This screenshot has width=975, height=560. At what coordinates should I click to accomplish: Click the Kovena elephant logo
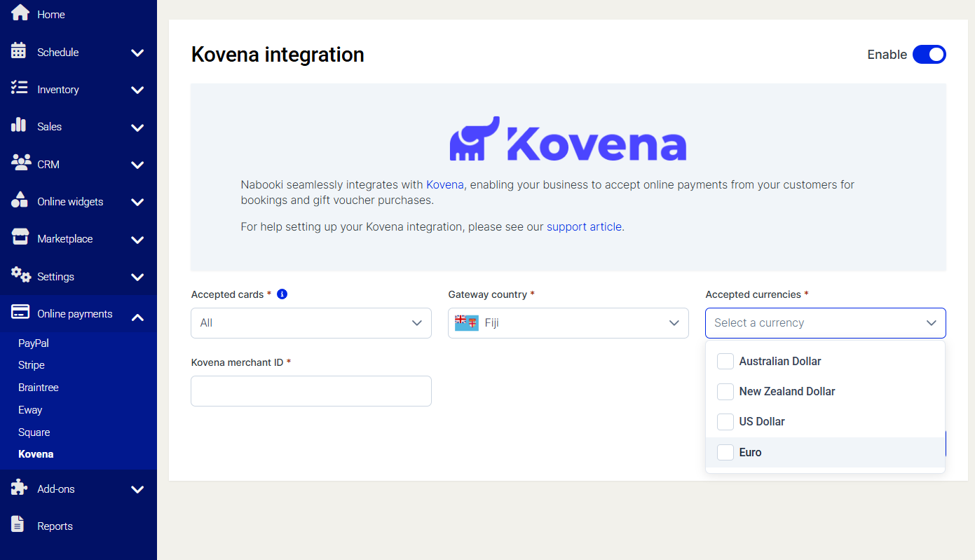point(475,139)
